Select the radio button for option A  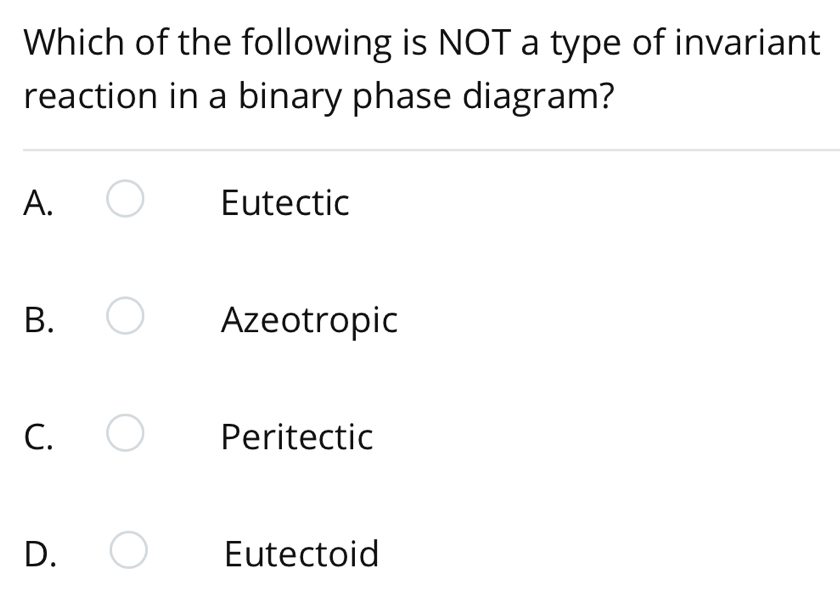point(127,202)
